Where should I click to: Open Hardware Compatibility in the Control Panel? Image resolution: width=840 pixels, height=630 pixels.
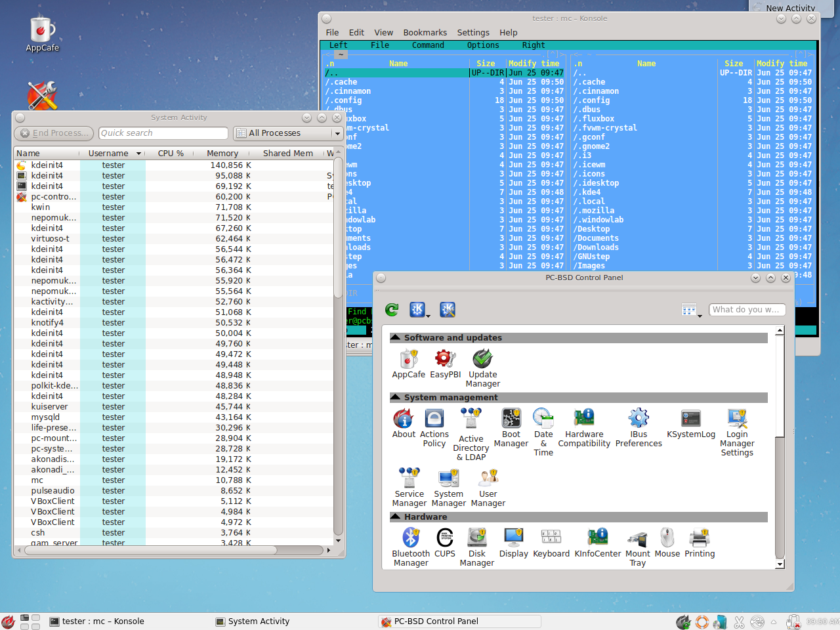click(584, 428)
